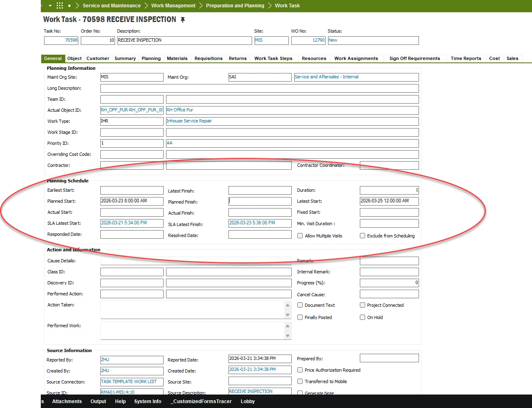532x408 pixels.
Task: Open the Work Task Steps tab
Action: pyautogui.click(x=273, y=58)
